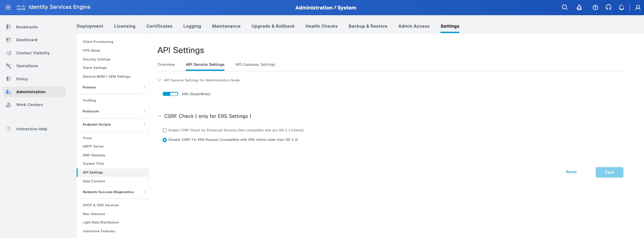Expand Network Success Diagnostics chevron

click(144, 192)
